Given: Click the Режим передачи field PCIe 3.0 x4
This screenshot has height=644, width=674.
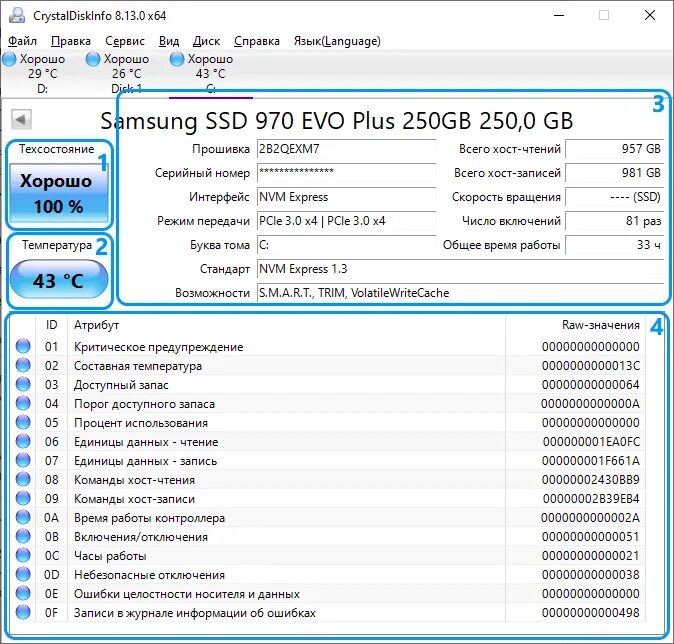Looking at the screenshot, I should pos(346,221).
